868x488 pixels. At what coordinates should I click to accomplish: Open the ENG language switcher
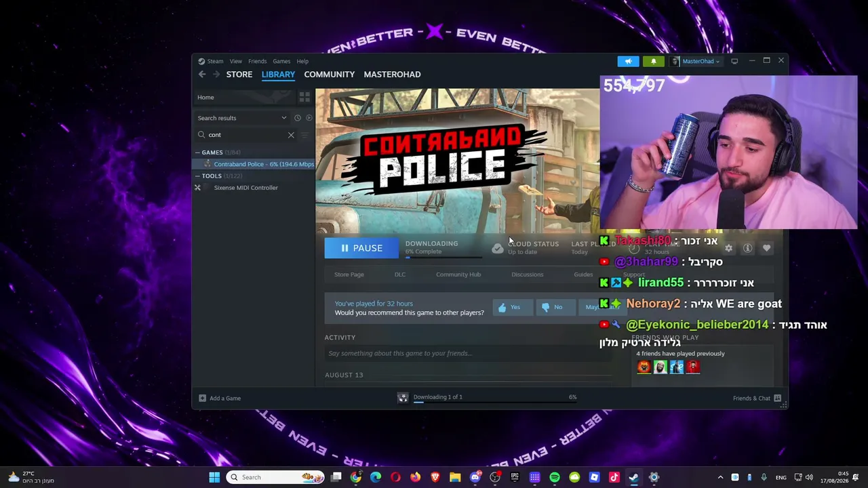[x=781, y=477]
